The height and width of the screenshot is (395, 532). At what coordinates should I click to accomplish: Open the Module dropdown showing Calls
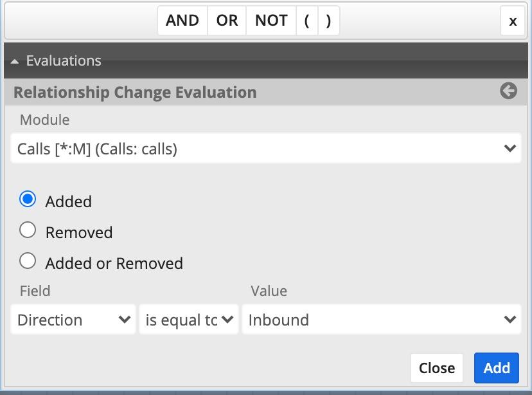click(x=265, y=149)
